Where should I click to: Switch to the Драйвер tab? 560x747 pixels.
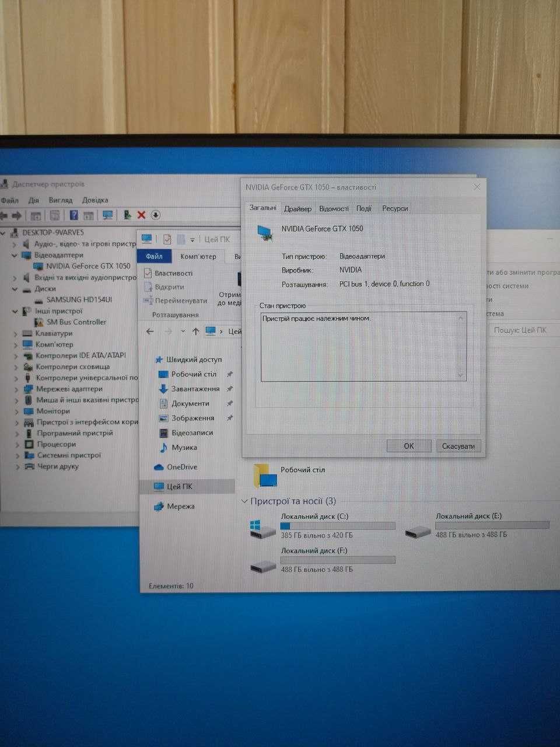click(x=297, y=208)
